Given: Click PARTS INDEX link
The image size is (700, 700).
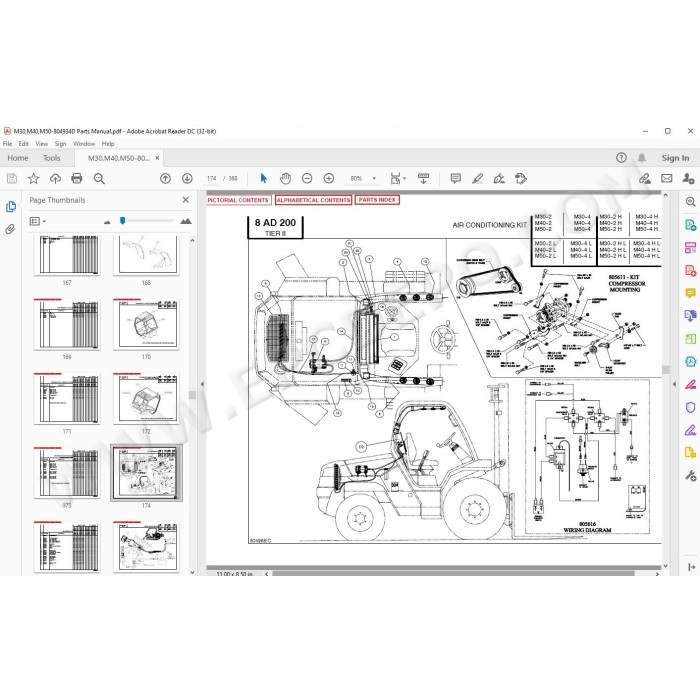Looking at the screenshot, I should point(377,200).
